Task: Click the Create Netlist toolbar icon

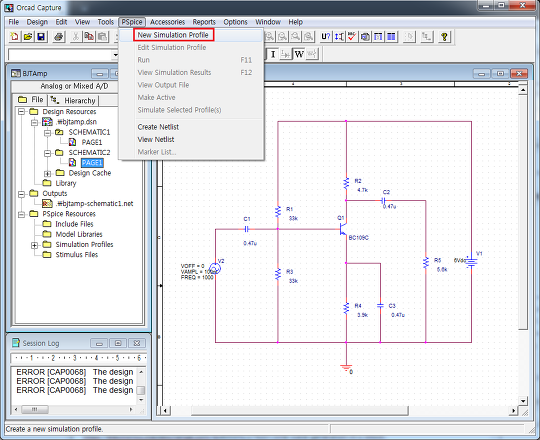Action: click(365, 36)
